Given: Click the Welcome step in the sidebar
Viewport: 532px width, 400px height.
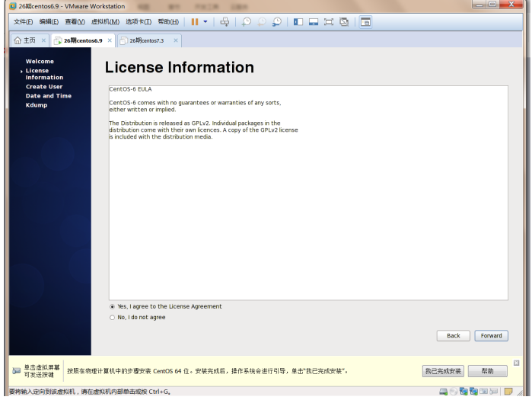Looking at the screenshot, I should pos(40,62).
